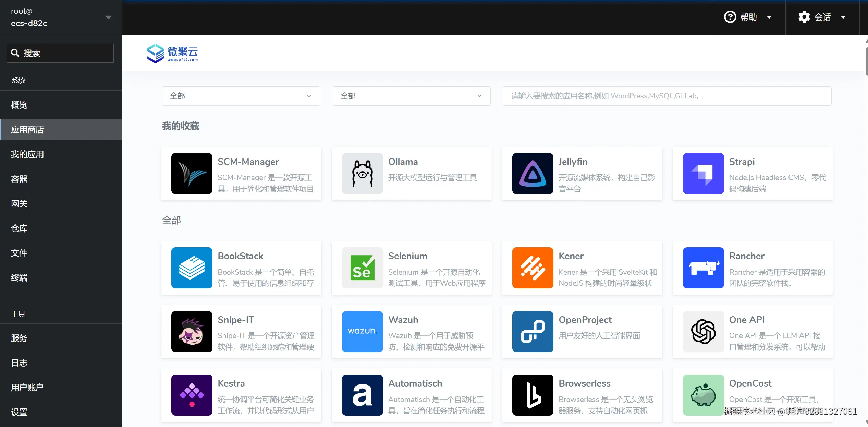Click the Ollama llama icon

coord(362,174)
